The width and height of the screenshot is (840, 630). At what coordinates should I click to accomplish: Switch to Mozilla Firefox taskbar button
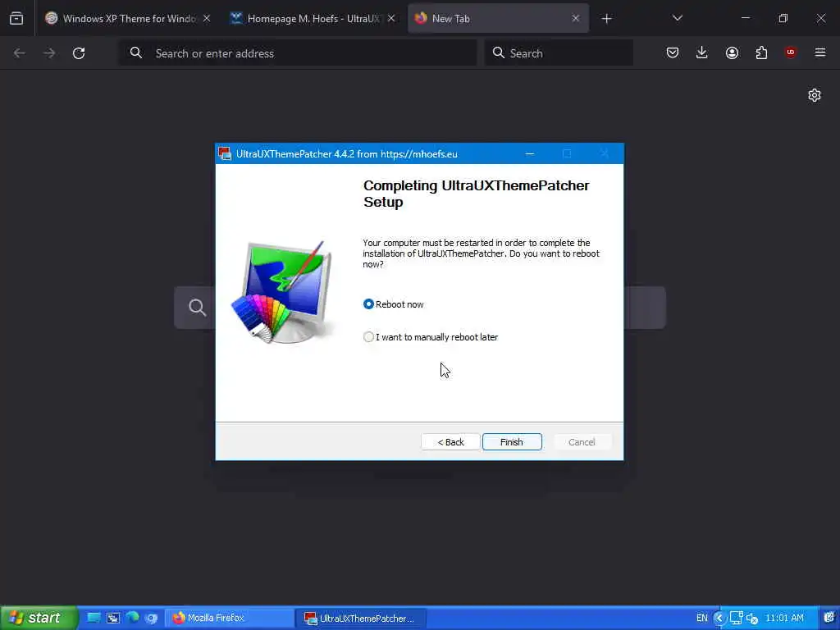click(x=229, y=619)
